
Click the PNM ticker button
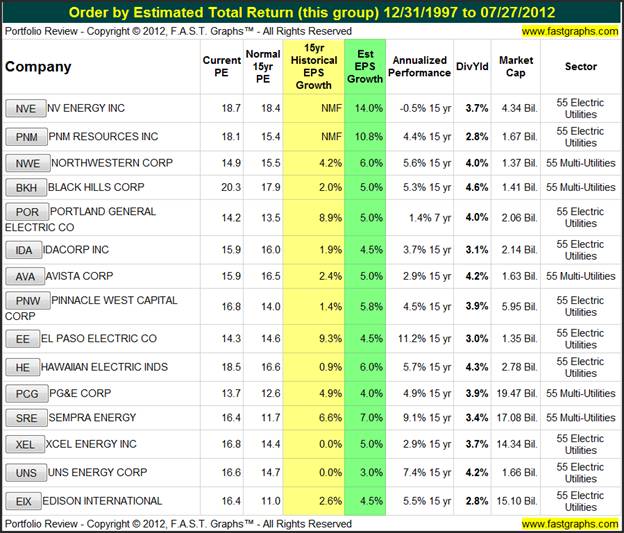27,137
